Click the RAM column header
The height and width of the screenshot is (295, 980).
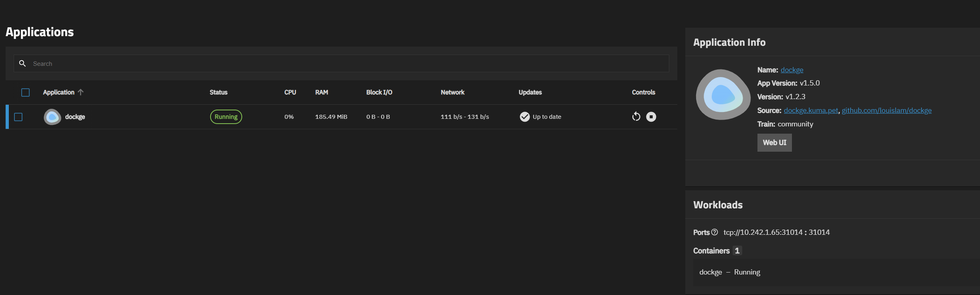pos(322,92)
